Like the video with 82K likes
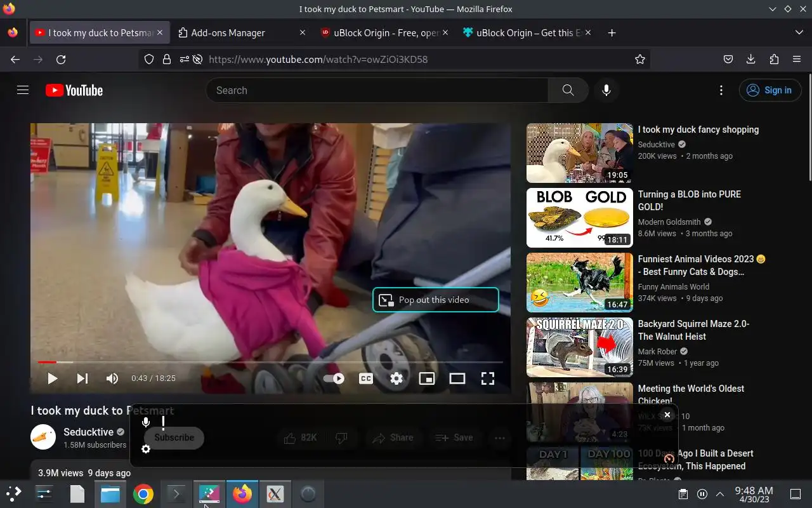 pyautogui.click(x=300, y=438)
